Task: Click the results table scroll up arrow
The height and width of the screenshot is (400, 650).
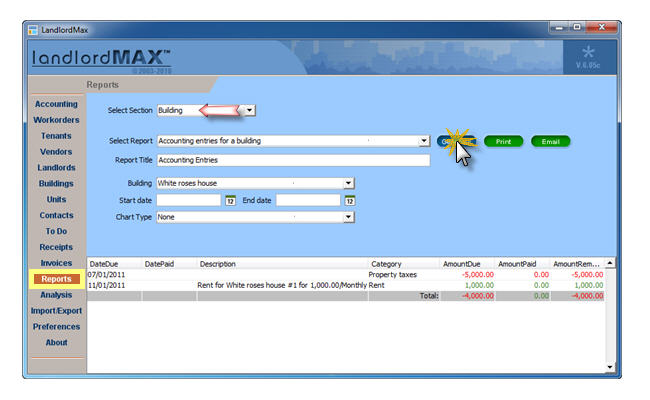Action: [610, 263]
